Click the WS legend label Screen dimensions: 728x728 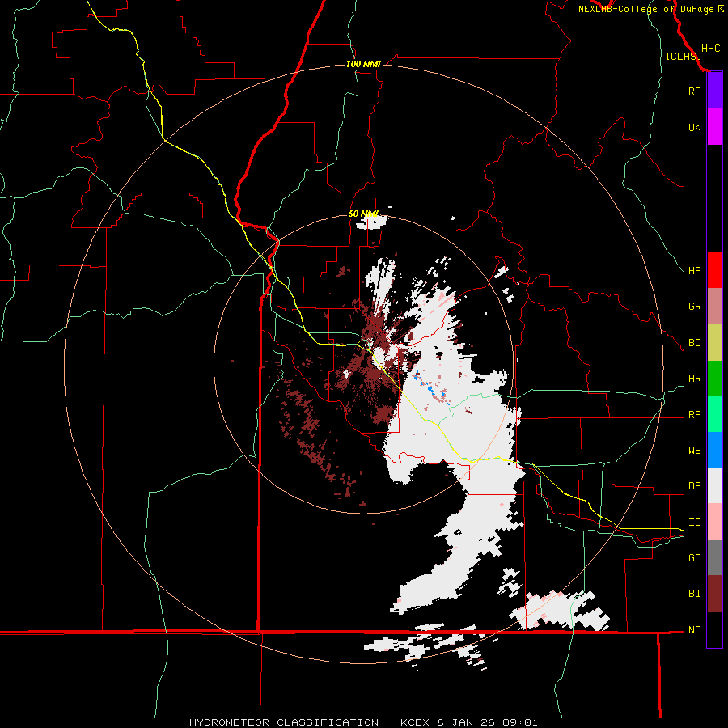click(694, 451)
